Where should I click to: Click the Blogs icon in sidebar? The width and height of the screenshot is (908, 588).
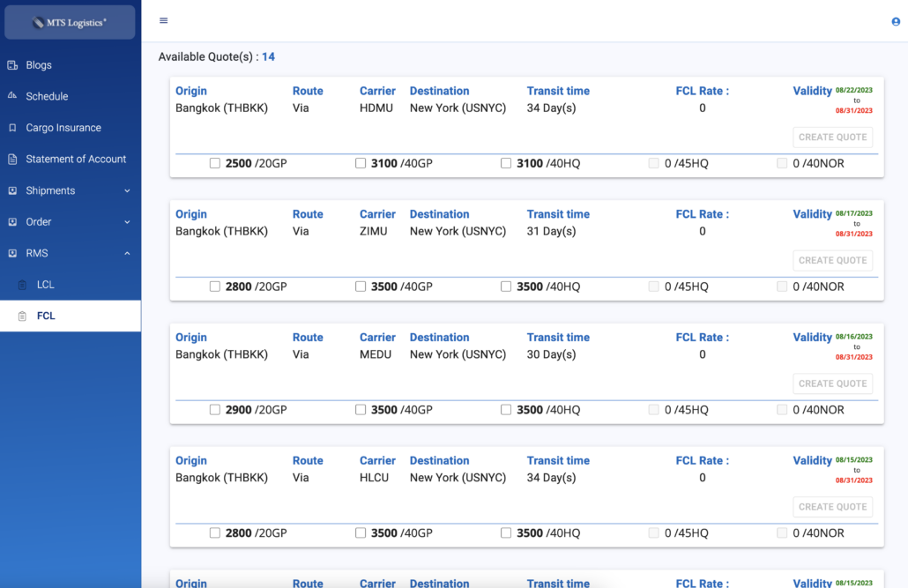click(12, 65)
